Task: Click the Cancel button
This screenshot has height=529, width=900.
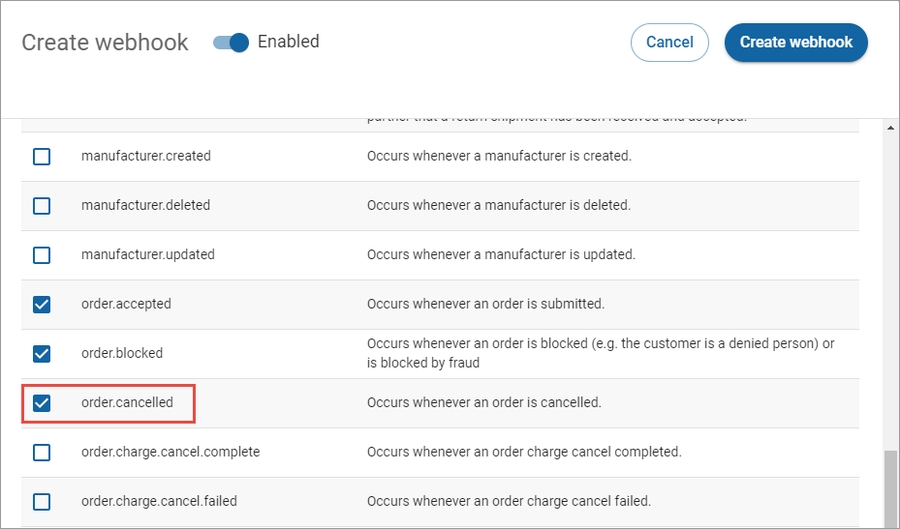Action: (x=669, y=42)
